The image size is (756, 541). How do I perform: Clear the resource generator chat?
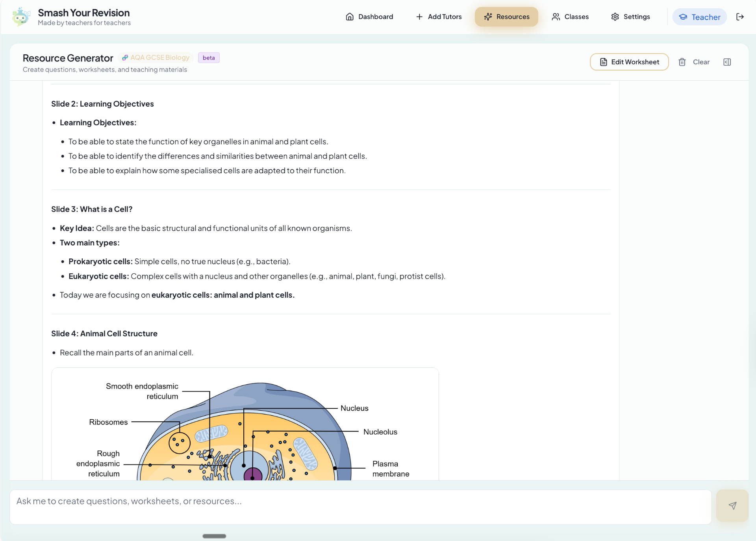[x=694, y=62]
